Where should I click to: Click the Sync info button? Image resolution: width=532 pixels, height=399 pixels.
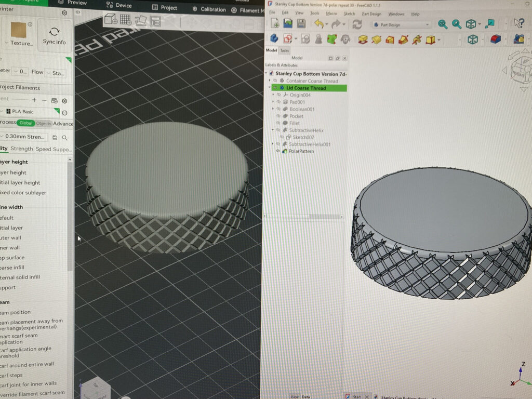pos(54,36)
